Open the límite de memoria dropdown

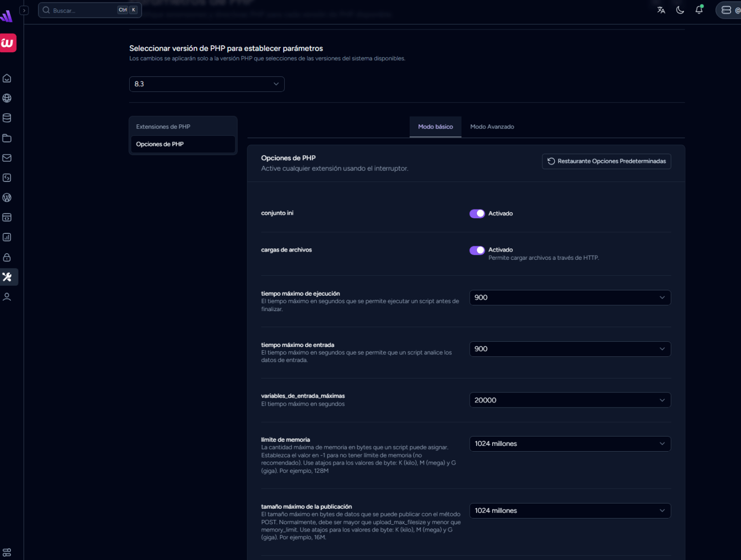569,444
